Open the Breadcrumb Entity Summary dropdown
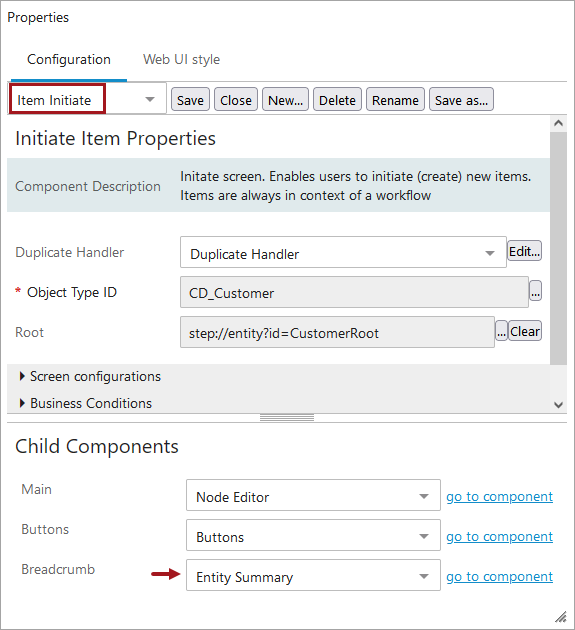This screenshot has height=630, width=575. (313, 575)
